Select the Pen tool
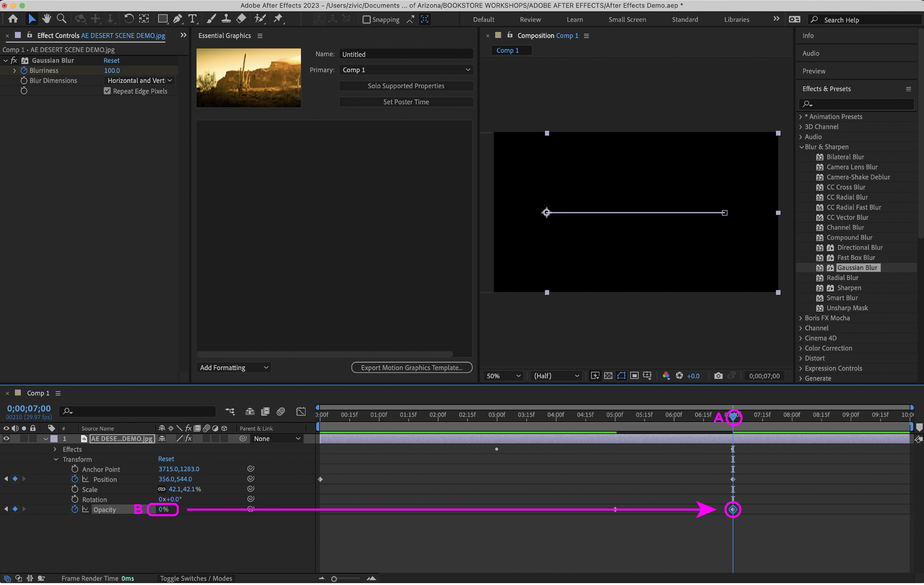Screen dimensions: 924x585 click(177, 19)
